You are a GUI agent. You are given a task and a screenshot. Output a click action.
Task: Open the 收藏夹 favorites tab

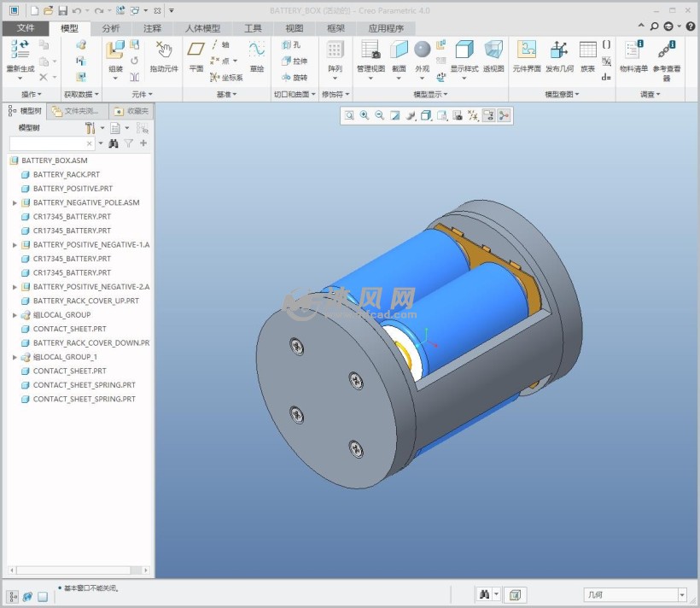[131, 111]
